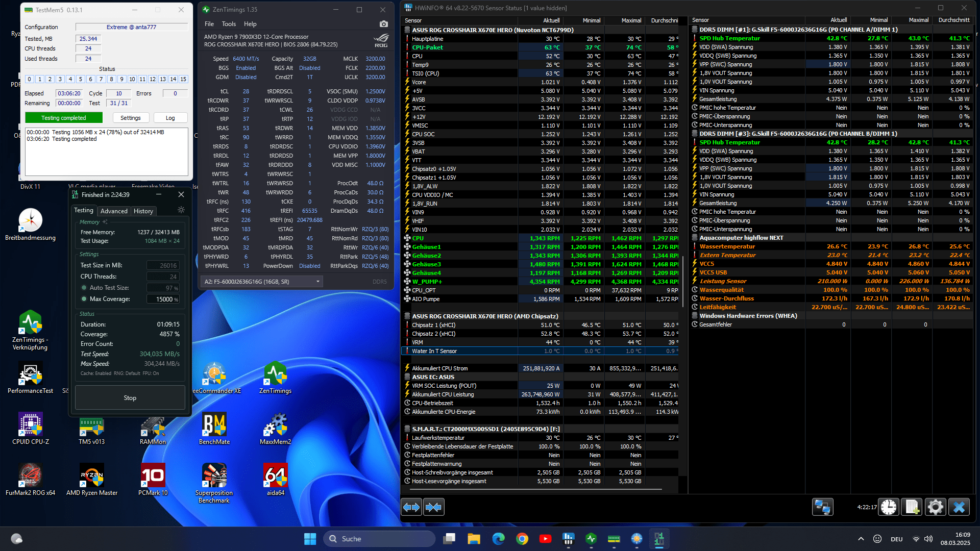
Task: Open HWiNFO sensor settings gear icon
Action: pos(935,507)
